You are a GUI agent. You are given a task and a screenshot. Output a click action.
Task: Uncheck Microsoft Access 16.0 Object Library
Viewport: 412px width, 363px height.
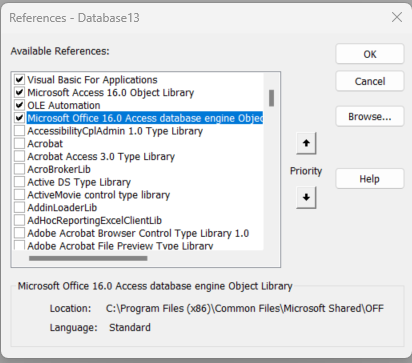[19, 92]
